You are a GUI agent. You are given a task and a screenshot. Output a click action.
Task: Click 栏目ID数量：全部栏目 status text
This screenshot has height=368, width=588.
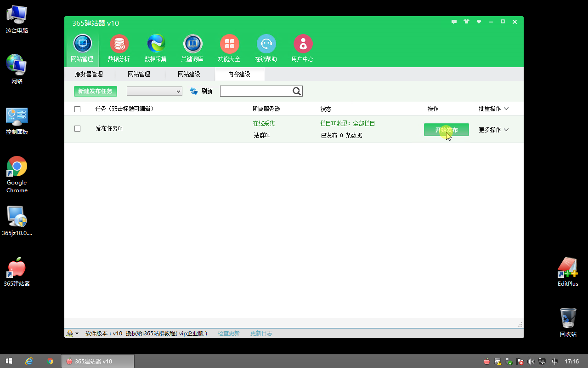(348, 123)
